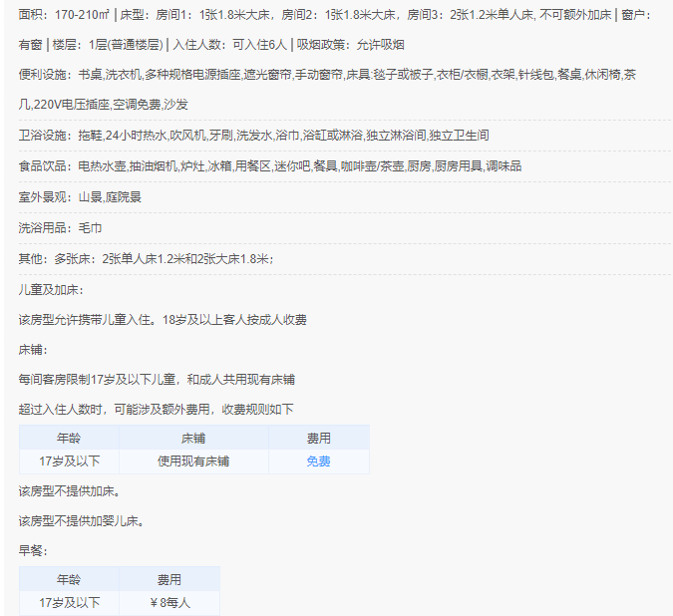673x616 pixels.
Task: Click the 儿童及加床 heading
Action: pos(51,290)
